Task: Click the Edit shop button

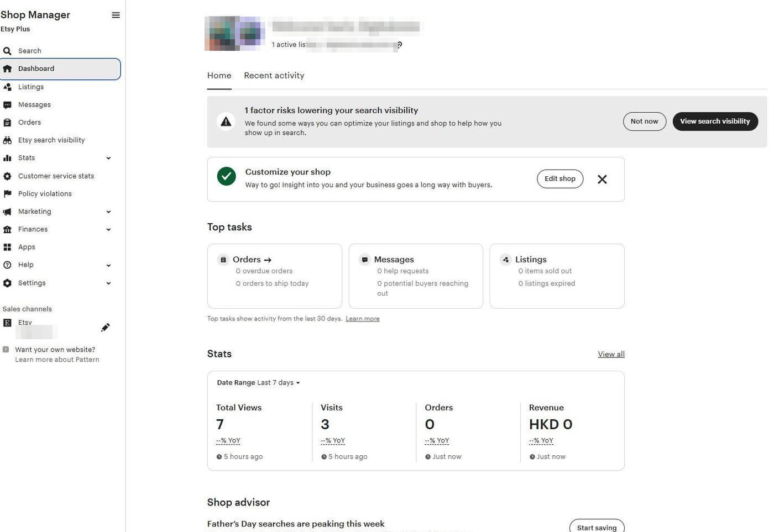Action: [x=560, y=179]
